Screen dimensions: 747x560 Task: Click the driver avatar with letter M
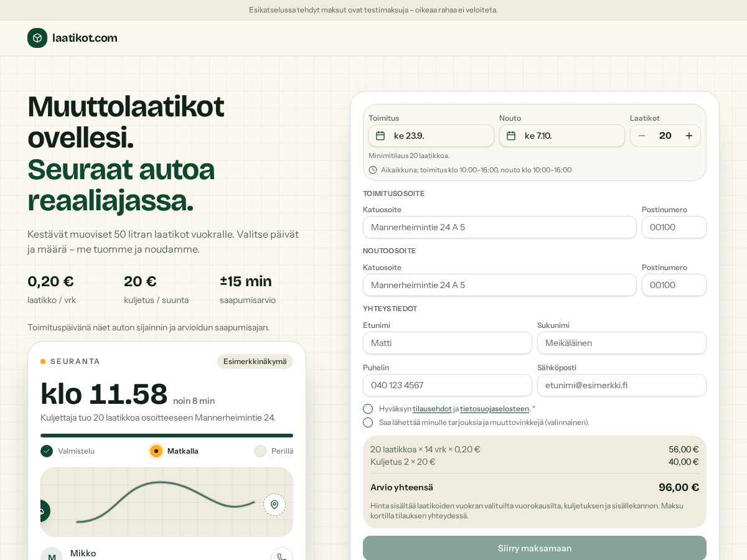pos(52,556)
